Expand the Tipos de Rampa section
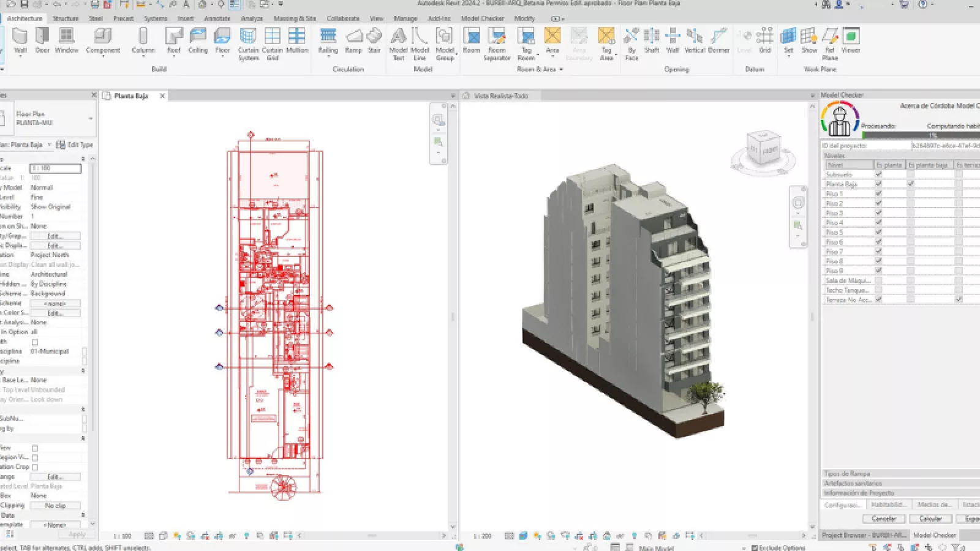The height and width of the screenshot is (551, 980). (846, 474)
